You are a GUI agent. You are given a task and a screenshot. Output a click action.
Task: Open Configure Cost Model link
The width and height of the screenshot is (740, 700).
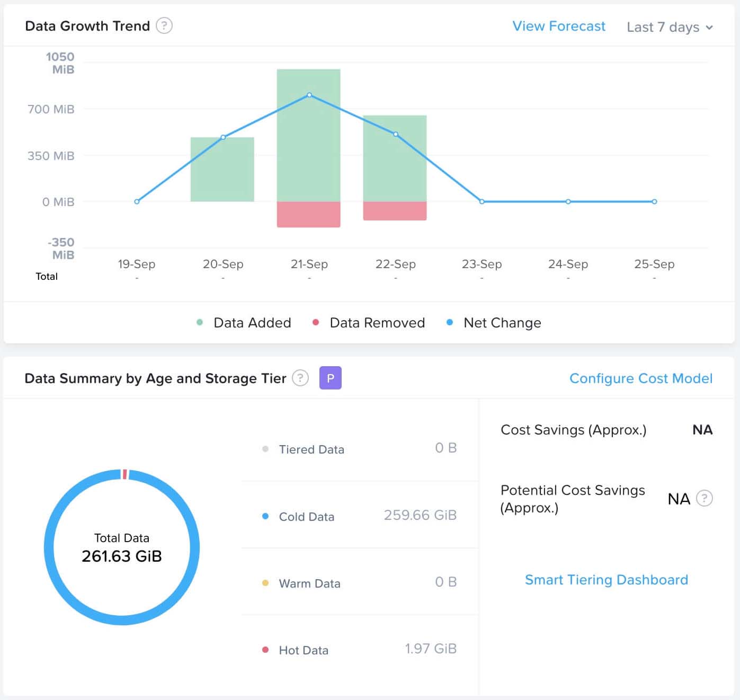coord(640,378)
